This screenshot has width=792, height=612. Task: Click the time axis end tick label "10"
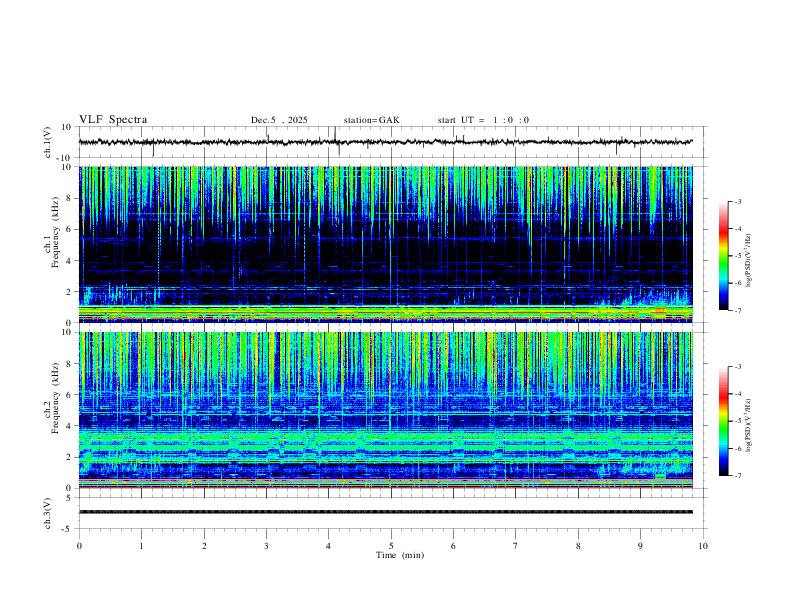[x=703, y=546]
